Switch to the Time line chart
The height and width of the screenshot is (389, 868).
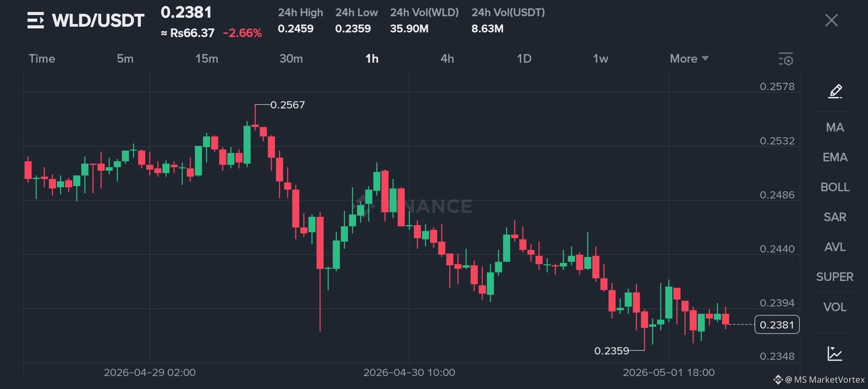[x=42, y=58]
